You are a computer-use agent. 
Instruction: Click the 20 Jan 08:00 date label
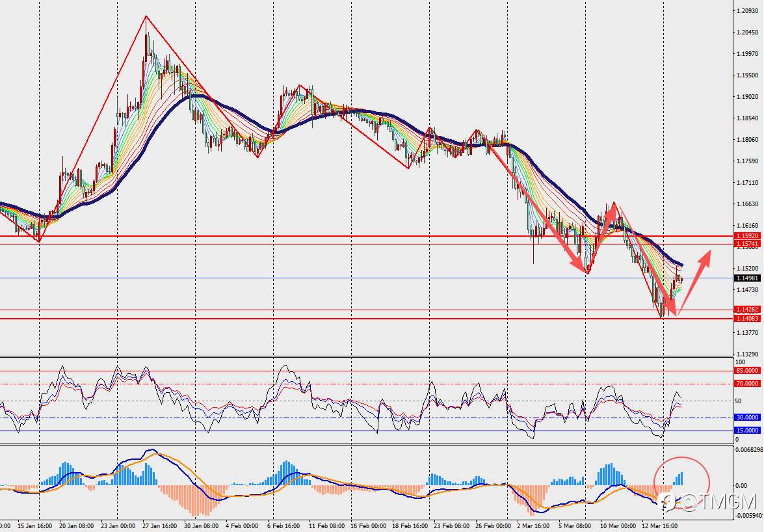point(77,526)
